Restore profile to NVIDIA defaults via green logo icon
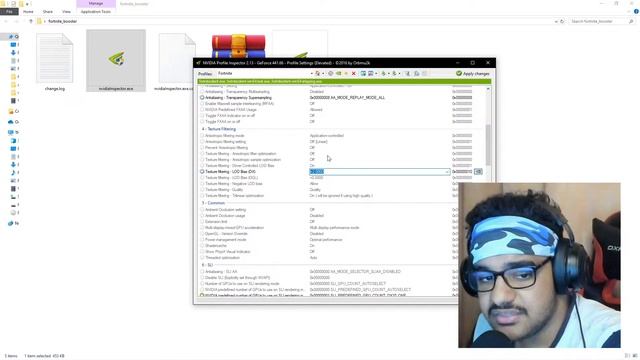The image size is (640, 360). [338, 73]
